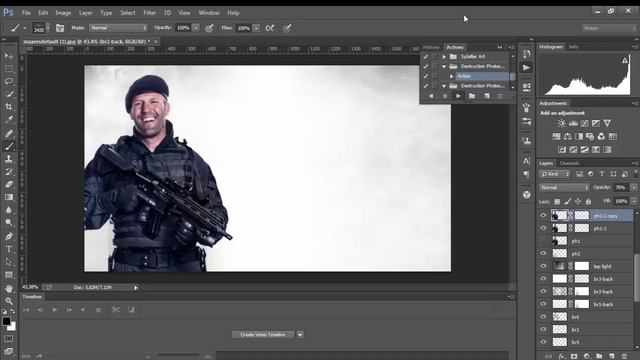Lock transparent pixels in Layers panel
Screen dimensions: 640x360
click(557, 202)
